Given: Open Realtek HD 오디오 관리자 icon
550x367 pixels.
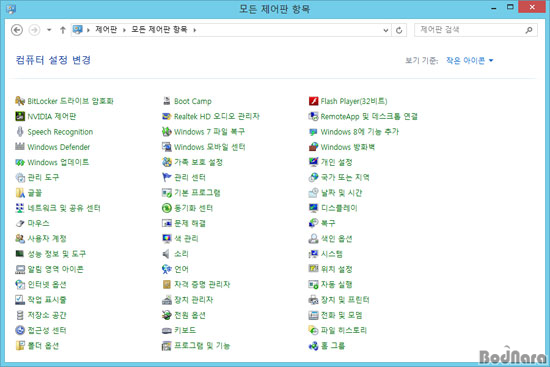Looking at the screenshot, I should click(167, 116).
